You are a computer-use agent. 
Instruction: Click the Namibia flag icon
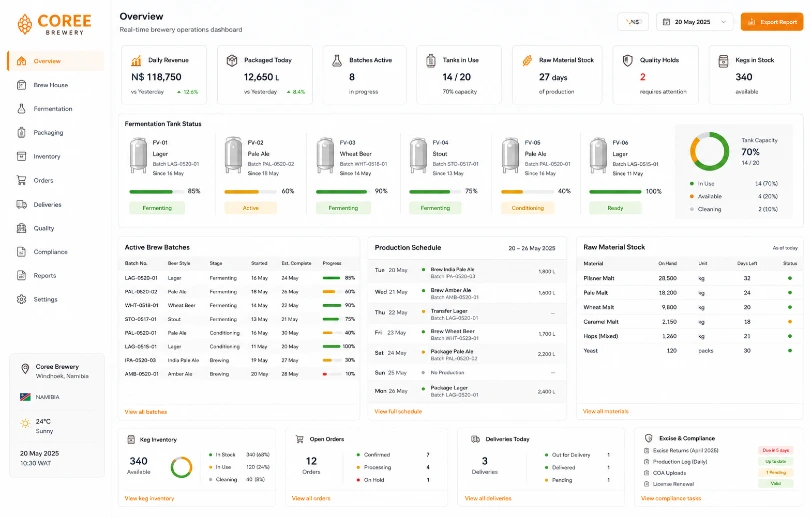[25, 397]
